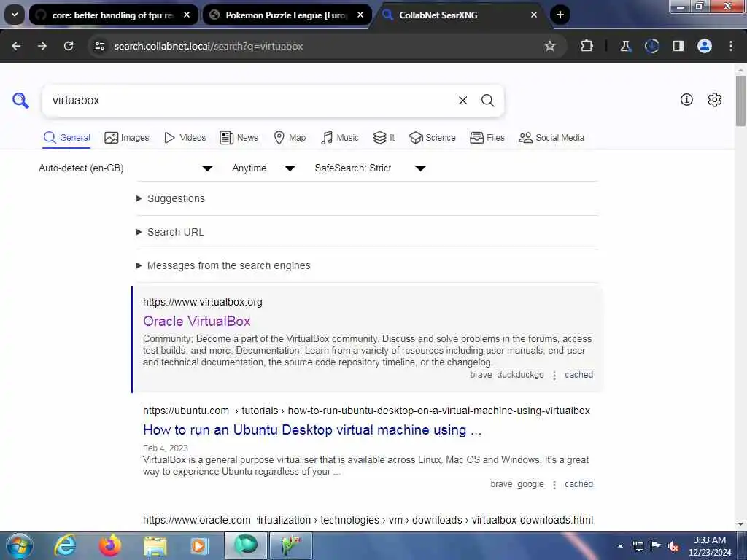This screenshot has height=560, width=747.
Task: Select the Videos search category
Action: tap(185, 138)
